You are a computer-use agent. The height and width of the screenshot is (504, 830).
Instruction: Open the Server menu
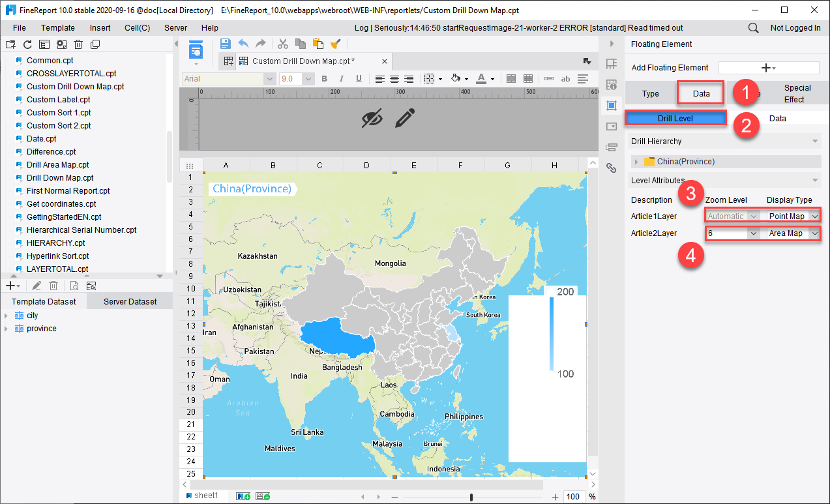pos(176,28)
